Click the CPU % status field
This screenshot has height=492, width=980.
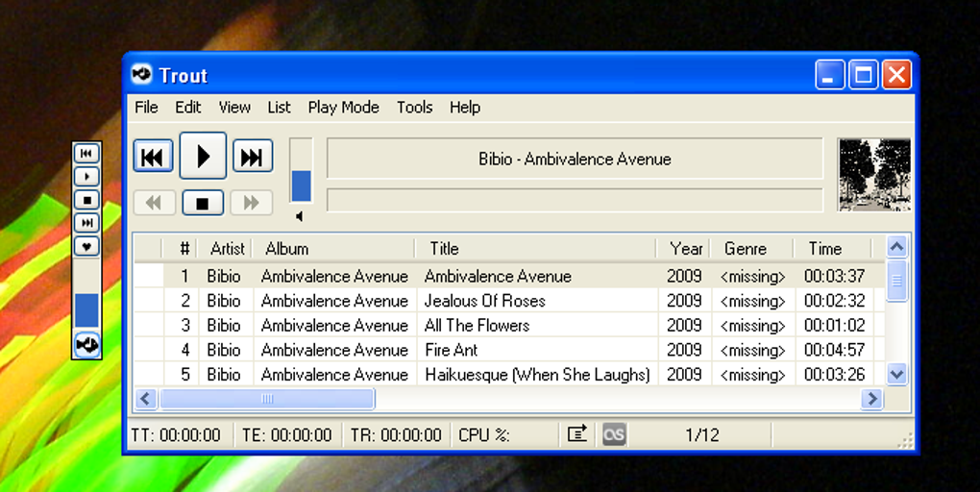[x=484, y=434]
